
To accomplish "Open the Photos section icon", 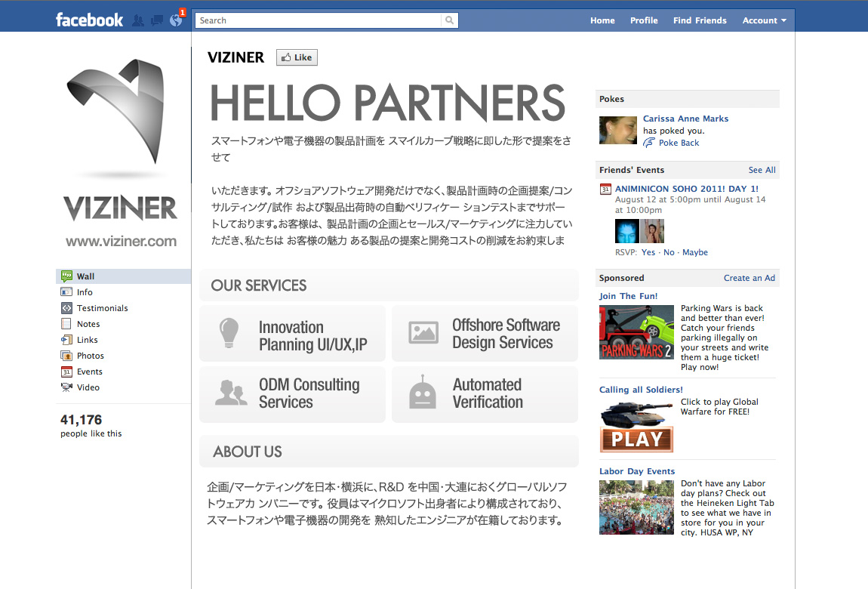I will point(66,356).
